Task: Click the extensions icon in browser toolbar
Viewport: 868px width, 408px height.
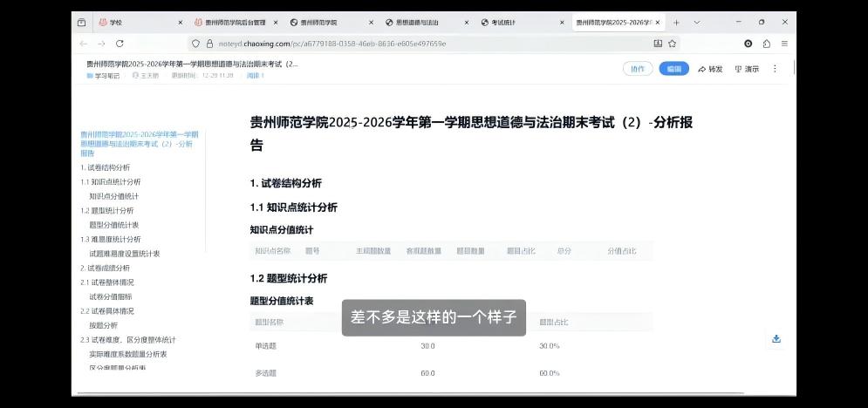Action: click(766, 44)
